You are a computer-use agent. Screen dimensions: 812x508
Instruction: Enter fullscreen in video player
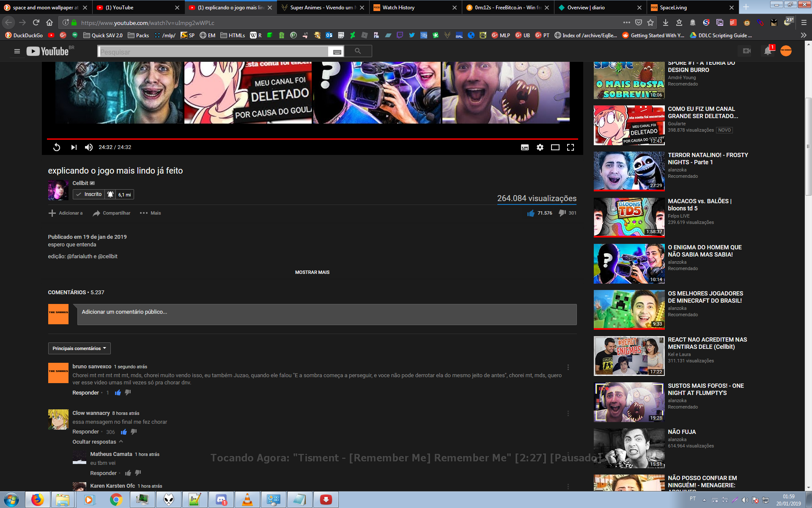(571, 147)
